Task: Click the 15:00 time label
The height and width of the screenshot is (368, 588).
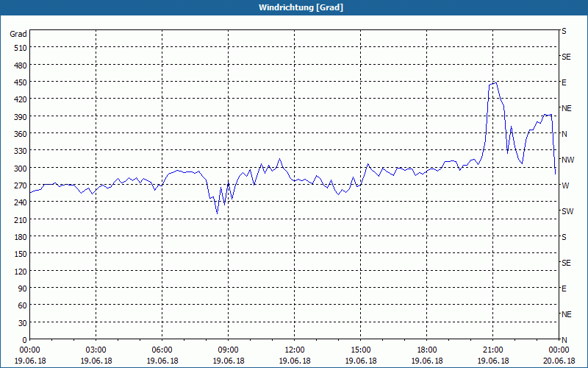Action: [361, 350]
